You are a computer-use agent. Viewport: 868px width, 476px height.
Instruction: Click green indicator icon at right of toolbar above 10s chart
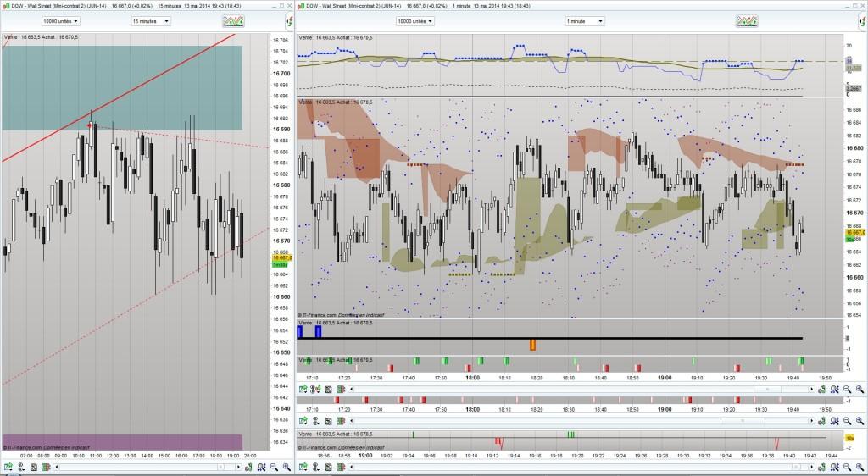[821, 421]
